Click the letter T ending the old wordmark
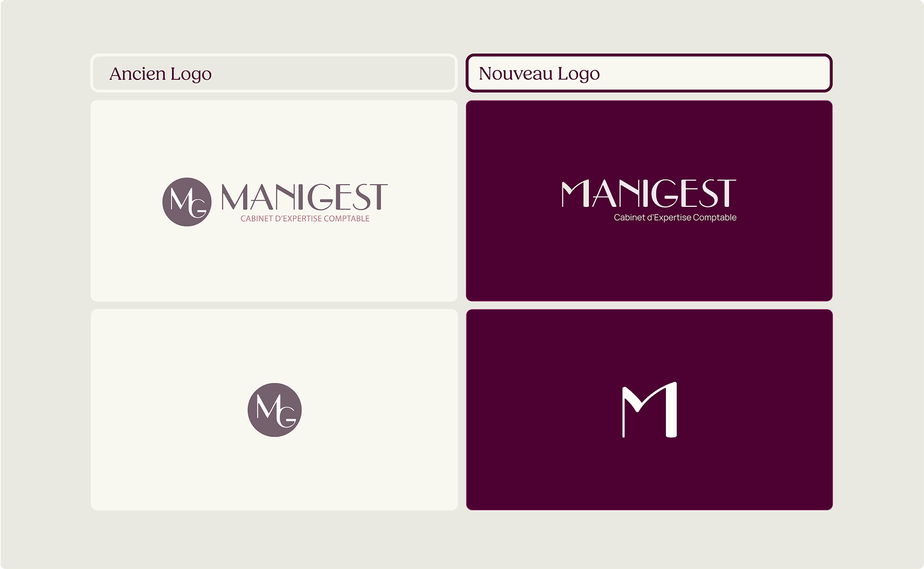Viewport: 924px width, 569px height. [378, 197]
